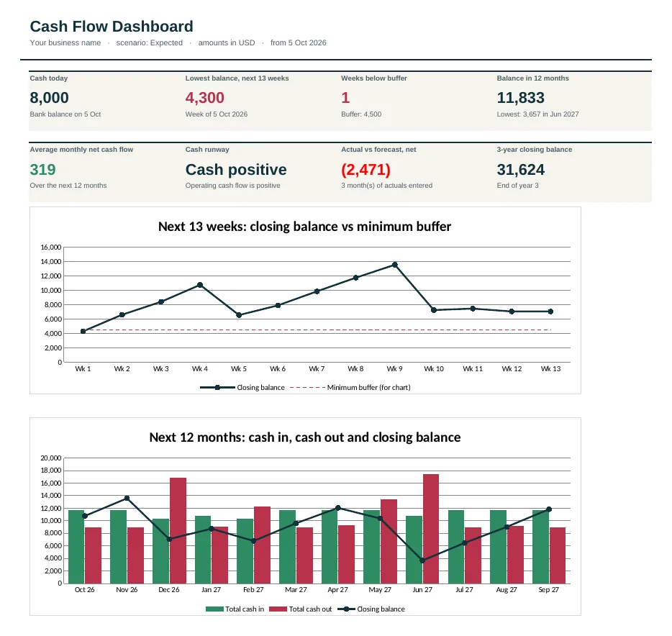Select the Nov 26 closing balance point
The height and width of the screenshot is (636, 672).
tap(127, 499)
